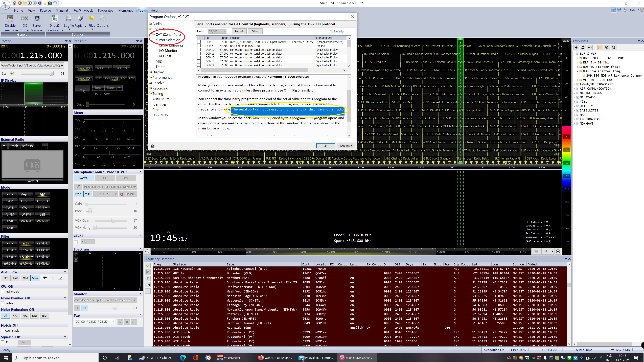Expand the MILITARY favourites folder
The image size is (644, 362).
click(x=575, y=98)
